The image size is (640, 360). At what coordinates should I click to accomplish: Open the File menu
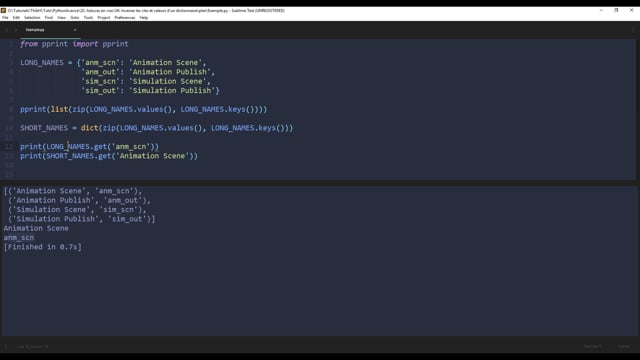point(5,18)
